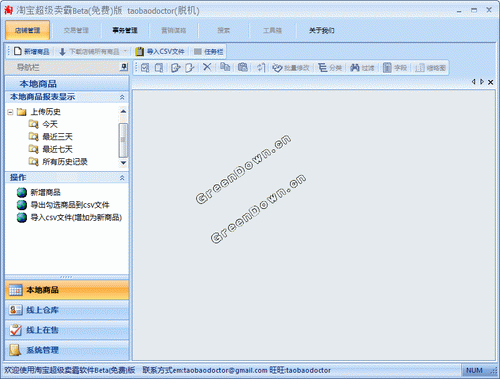This screenshot has height=379, width=500.
Task: Click the 线上仓库 navigation button
Action: 67,310
